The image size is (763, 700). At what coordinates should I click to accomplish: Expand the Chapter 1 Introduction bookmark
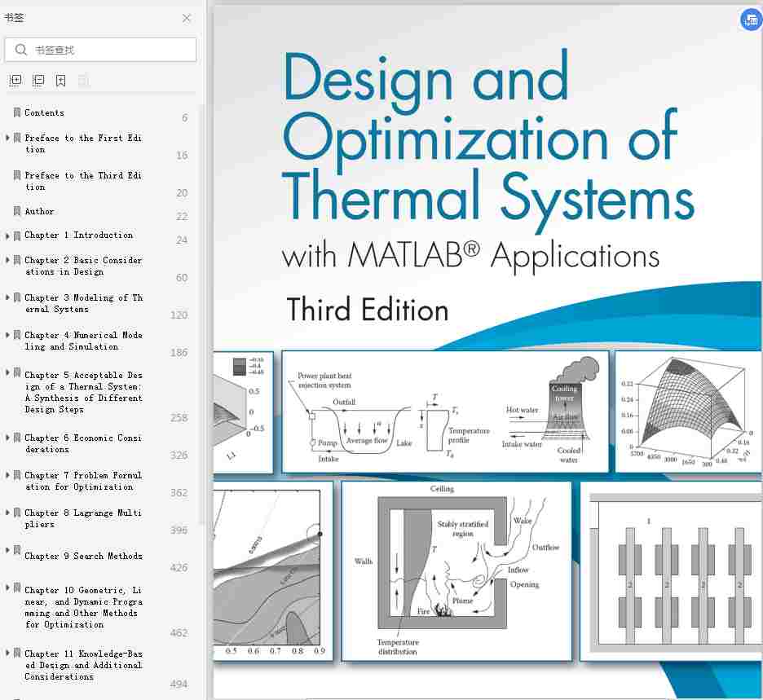pos(7,236)
